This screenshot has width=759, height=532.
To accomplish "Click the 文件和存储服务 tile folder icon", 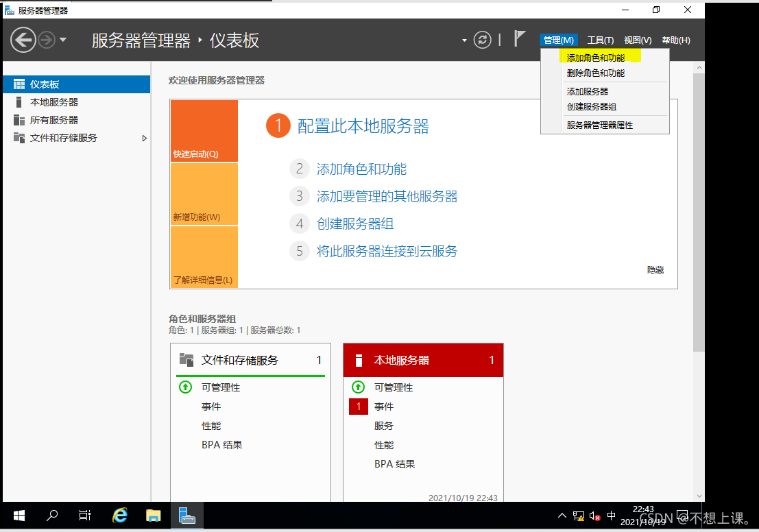I will [x=186, y=360].
